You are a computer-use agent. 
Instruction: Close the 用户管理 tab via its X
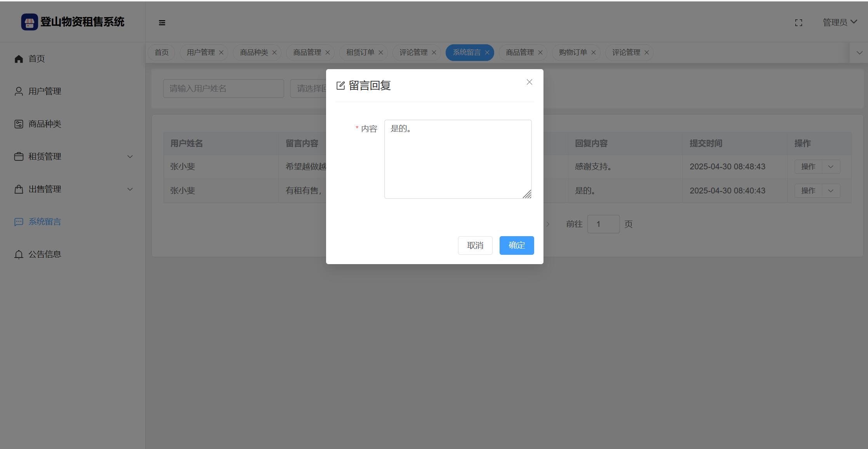[x=221, y=52]
